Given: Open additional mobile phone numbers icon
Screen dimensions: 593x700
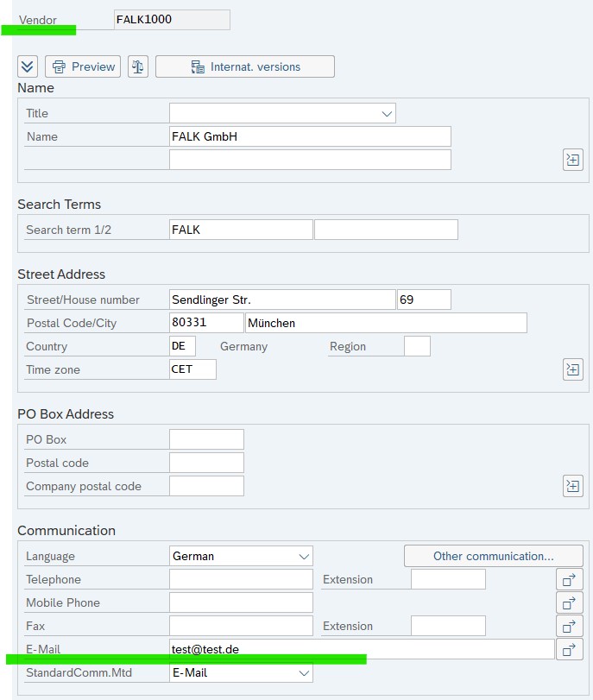Looking at the screenshot, I should pos(570,602).
